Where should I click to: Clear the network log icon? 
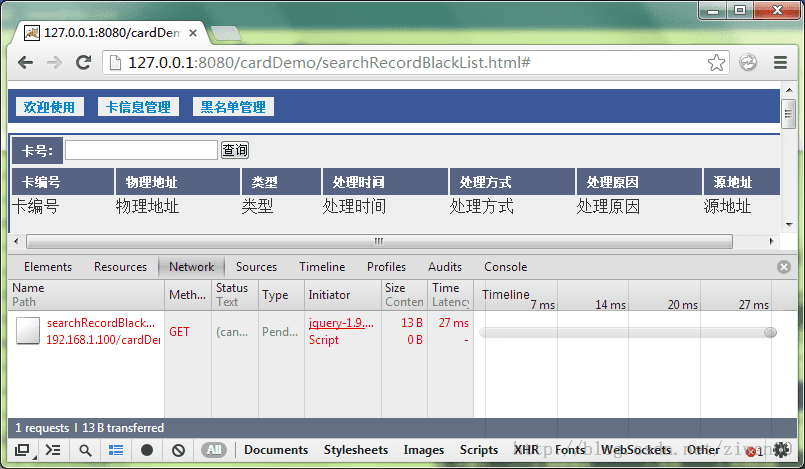(178, 450)
